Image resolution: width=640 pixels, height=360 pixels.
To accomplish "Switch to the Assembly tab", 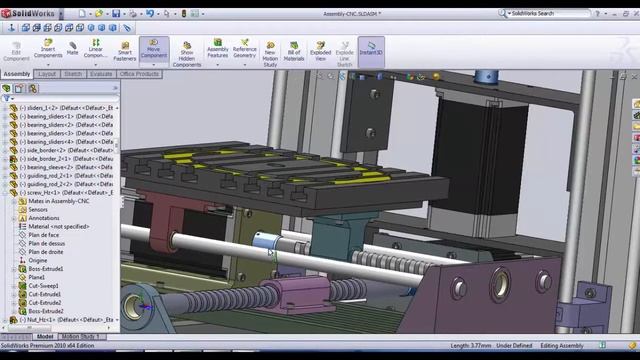I will click(17, 74).
